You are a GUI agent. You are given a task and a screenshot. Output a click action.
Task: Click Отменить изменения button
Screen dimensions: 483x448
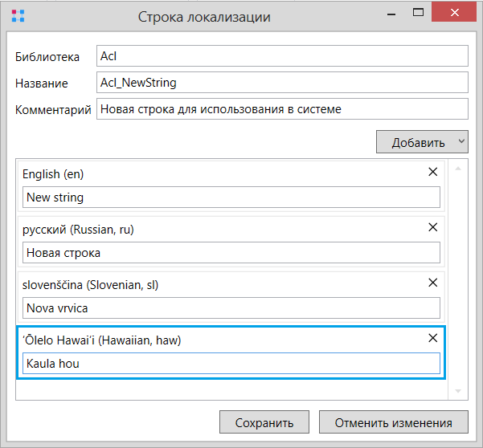click(393, 422)
